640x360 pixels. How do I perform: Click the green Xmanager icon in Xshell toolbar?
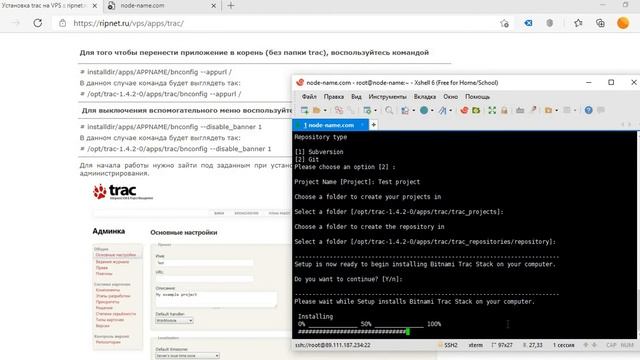click(476, 110)
